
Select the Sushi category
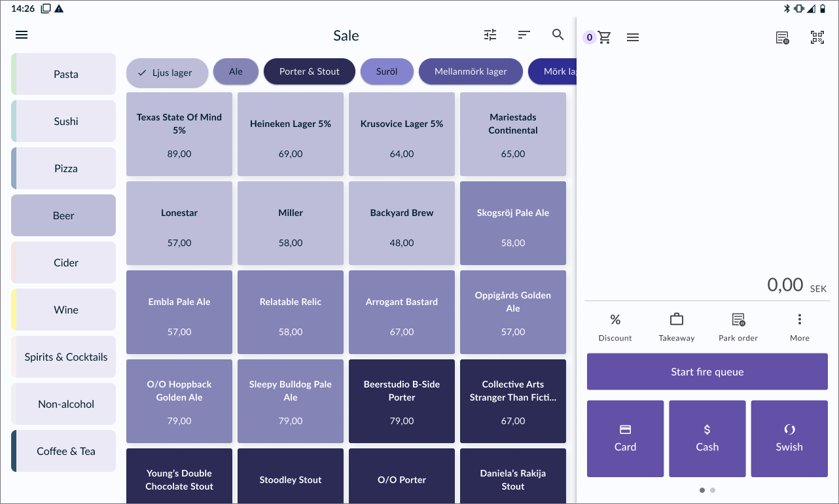pos(63,121)
